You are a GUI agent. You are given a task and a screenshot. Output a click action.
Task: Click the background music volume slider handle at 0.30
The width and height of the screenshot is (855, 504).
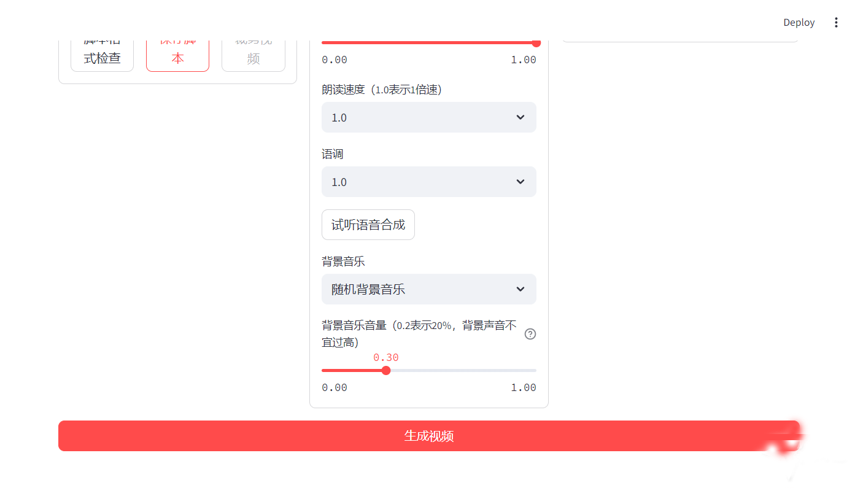[386, 370]
